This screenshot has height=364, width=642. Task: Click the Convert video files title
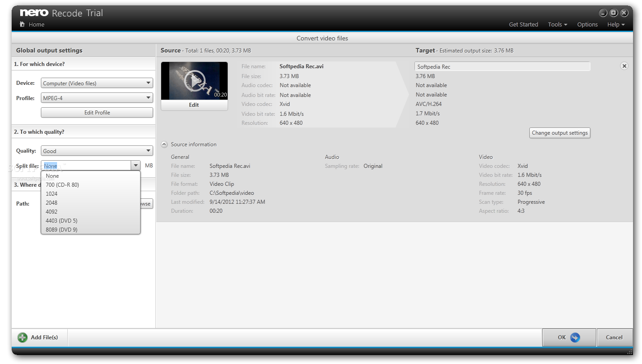click(x=322, y=38)
